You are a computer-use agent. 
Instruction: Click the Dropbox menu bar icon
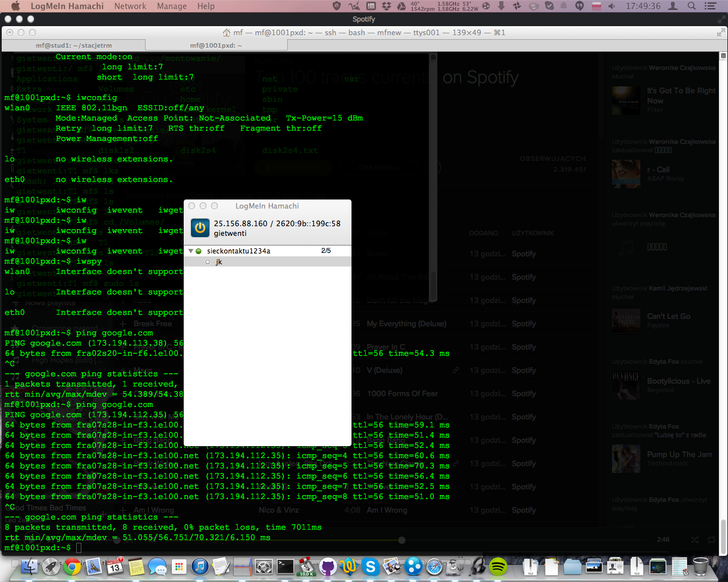(386, 6)
